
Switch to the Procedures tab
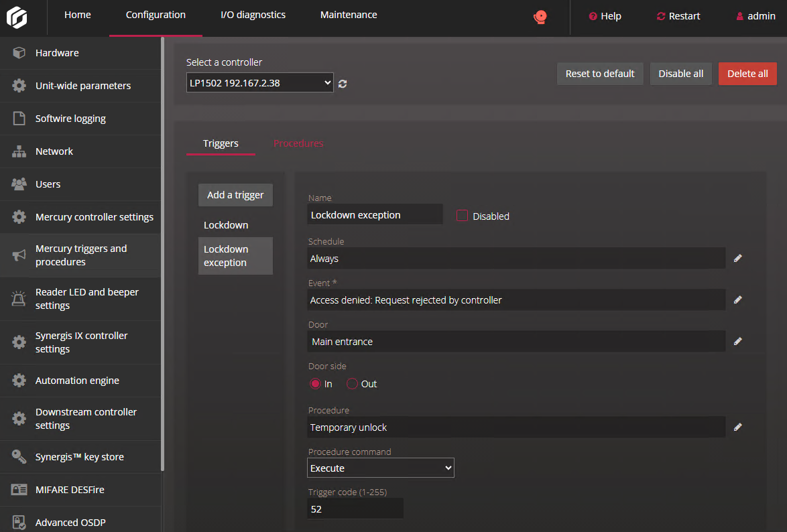298,143
